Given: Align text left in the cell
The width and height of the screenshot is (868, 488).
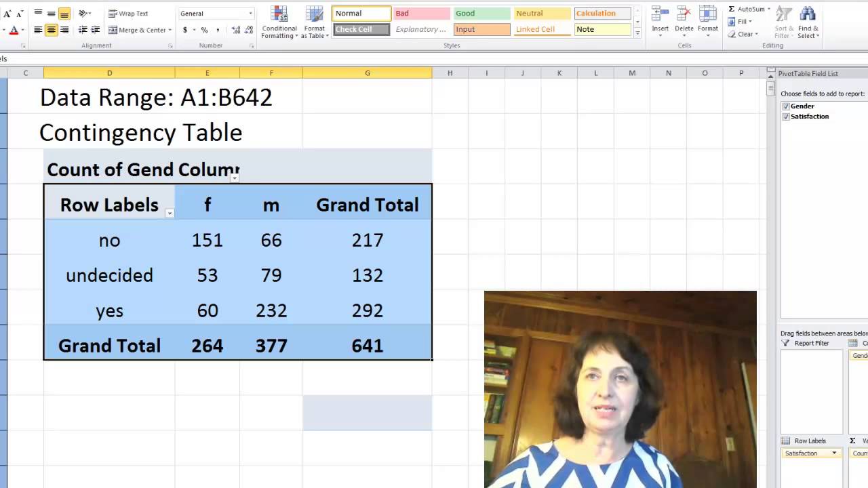Looking at the screenshot, I should click(38, 30).
